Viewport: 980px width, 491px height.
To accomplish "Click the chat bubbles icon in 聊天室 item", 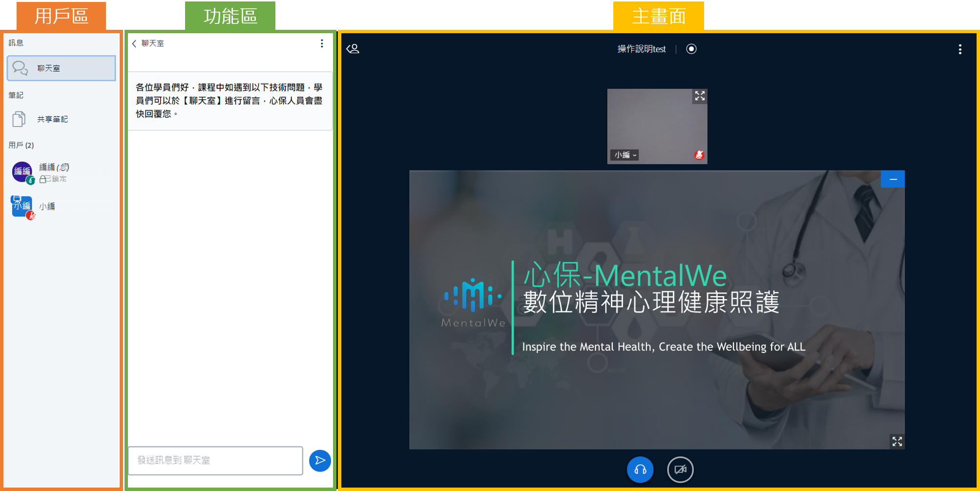I will click(21, 68).
